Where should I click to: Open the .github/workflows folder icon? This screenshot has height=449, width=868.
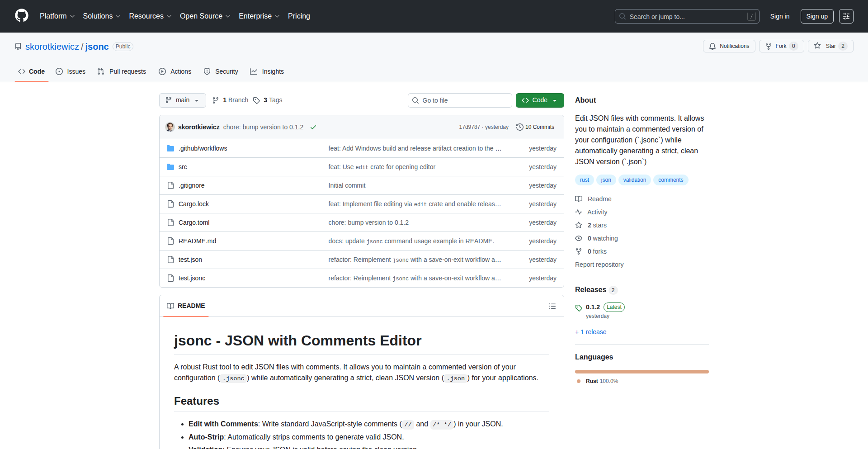click(x=170, y=148)
